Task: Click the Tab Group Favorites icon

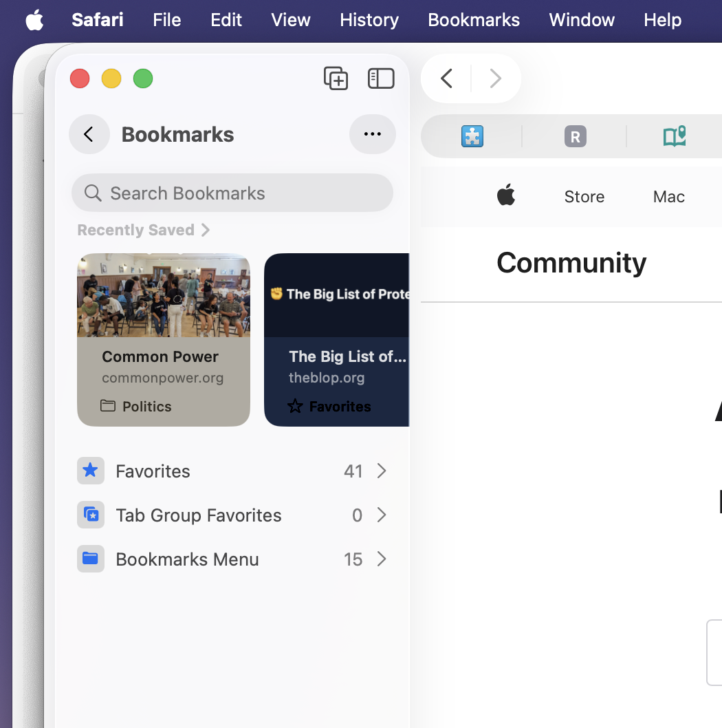Action: 91,515
